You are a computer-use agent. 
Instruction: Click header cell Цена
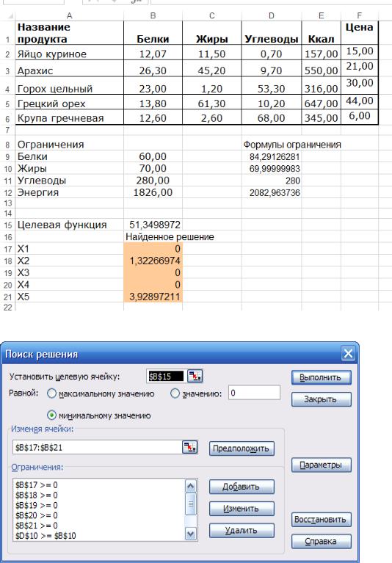click(360, 33)
